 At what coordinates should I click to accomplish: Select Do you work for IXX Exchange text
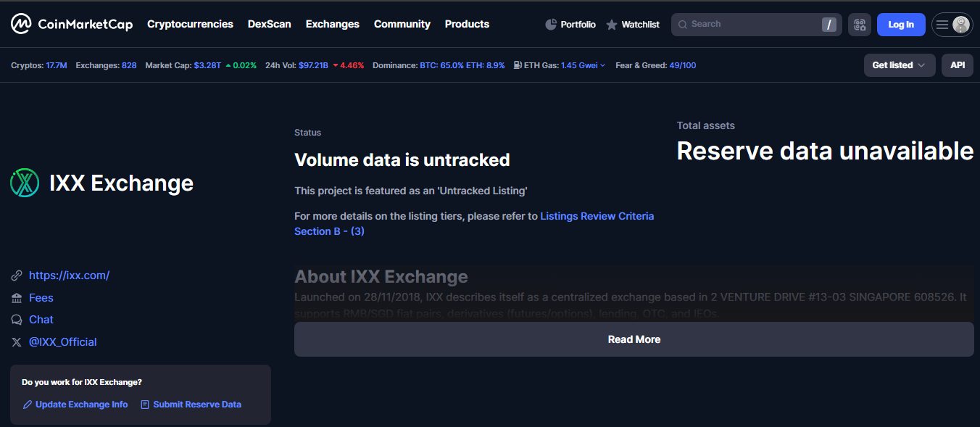click(82, 382)
